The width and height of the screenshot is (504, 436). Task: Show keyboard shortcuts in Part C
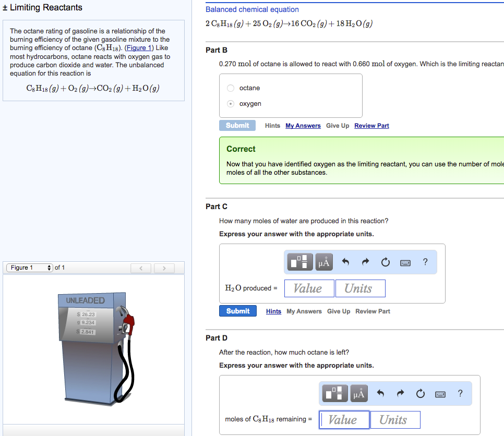[x=406, y=263]
